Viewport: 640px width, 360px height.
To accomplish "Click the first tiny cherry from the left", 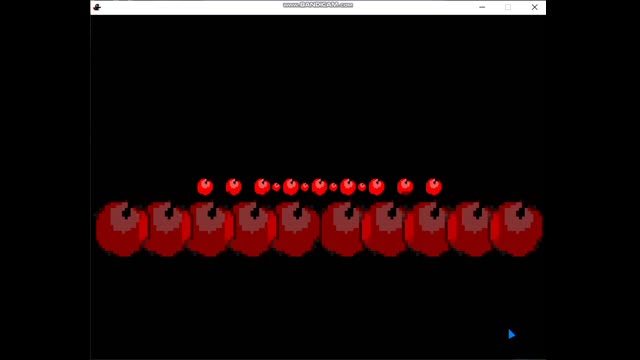I will 276,187.
